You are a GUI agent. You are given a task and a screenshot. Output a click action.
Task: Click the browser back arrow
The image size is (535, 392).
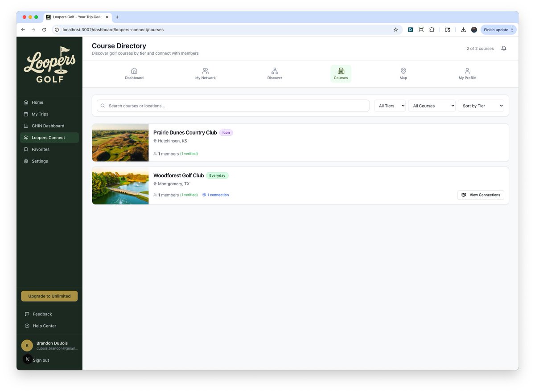coord(23,30)
